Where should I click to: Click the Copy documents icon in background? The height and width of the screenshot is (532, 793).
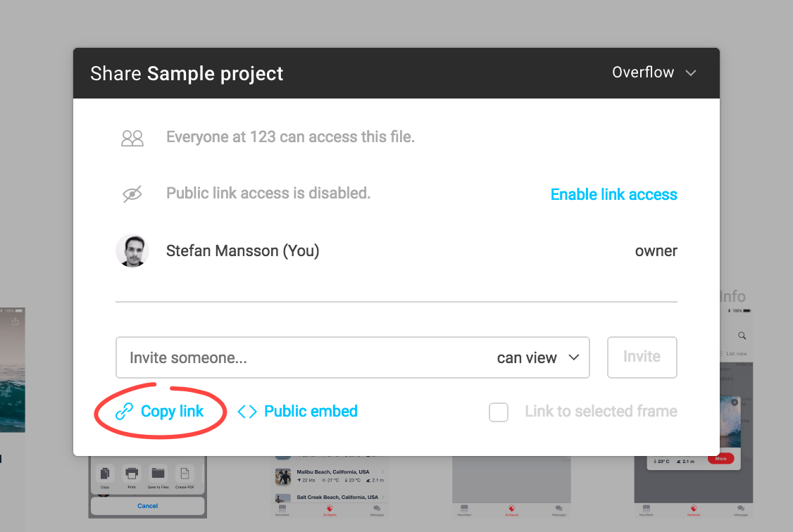click(105, 472)
